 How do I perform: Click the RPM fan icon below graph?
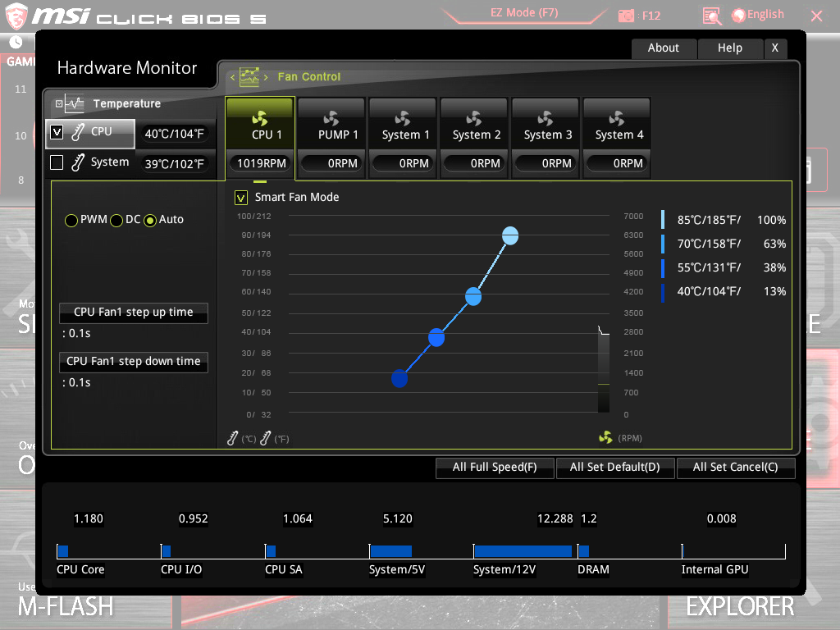(x=605, y=438)
